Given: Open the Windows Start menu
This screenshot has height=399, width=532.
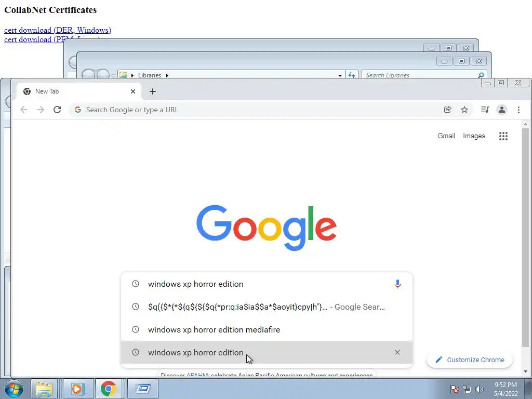Looking at the screenshot, I should point(14,389).
